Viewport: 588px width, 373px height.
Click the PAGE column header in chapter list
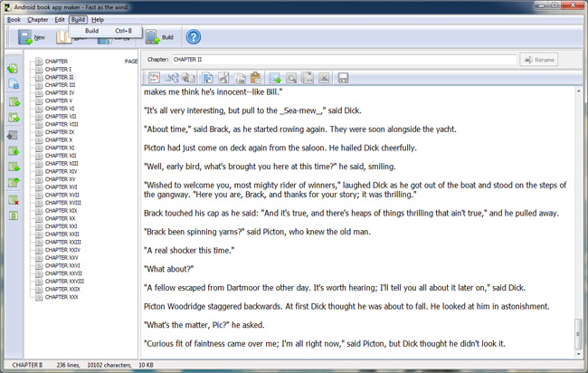131,62
